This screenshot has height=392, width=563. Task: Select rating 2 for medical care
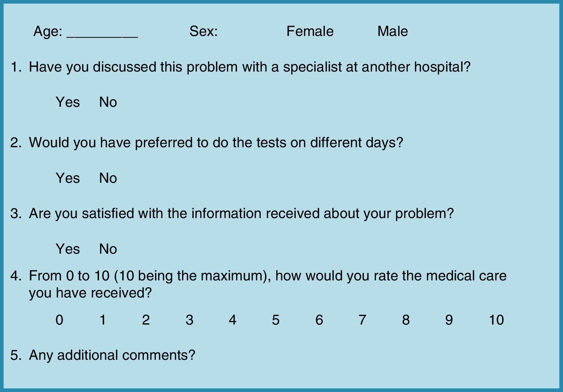pyautogui.click(x=146, y=320)
